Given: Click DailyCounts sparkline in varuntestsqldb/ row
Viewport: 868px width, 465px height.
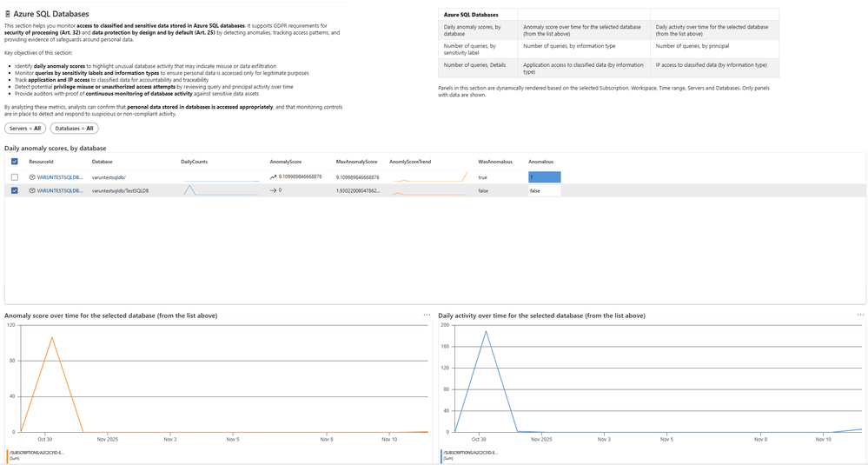Looking at the screenshot, I should coord(221,180).
